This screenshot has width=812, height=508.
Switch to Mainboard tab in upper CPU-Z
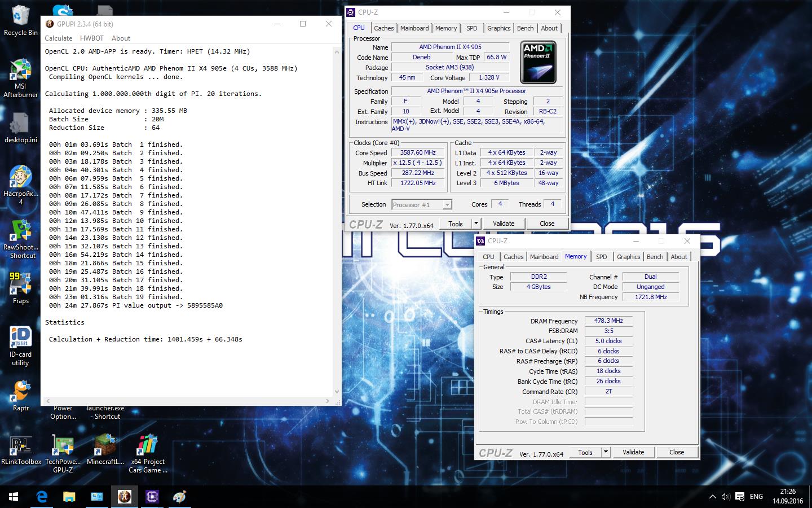(414, 28)
